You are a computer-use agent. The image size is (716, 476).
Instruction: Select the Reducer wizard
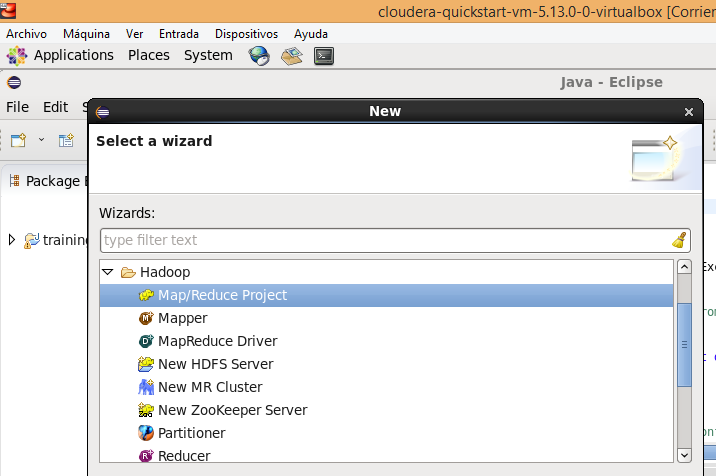coord(184,455)
